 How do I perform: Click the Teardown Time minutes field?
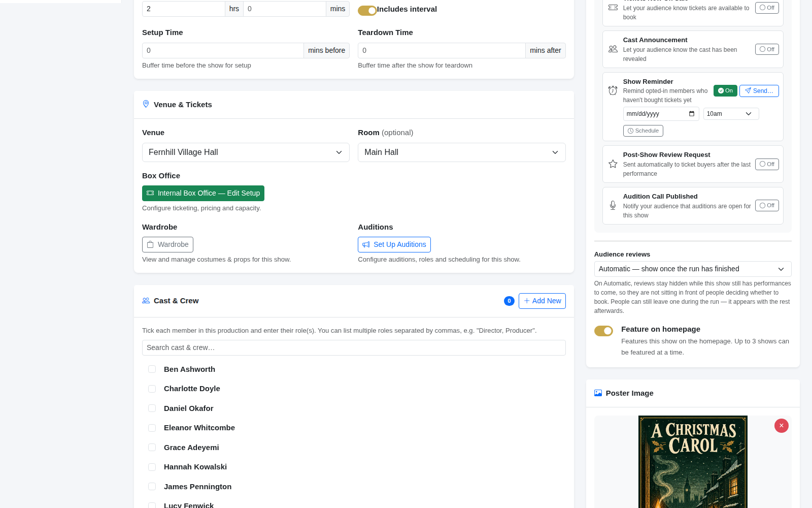point(442,50)
